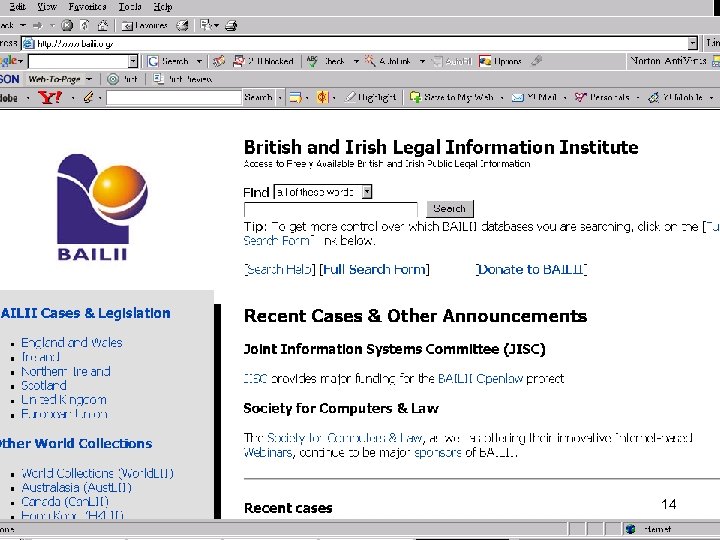Click the Stop button in browser toolbar
The height and width of the screenshot is (540, 720).
(67, 25)
